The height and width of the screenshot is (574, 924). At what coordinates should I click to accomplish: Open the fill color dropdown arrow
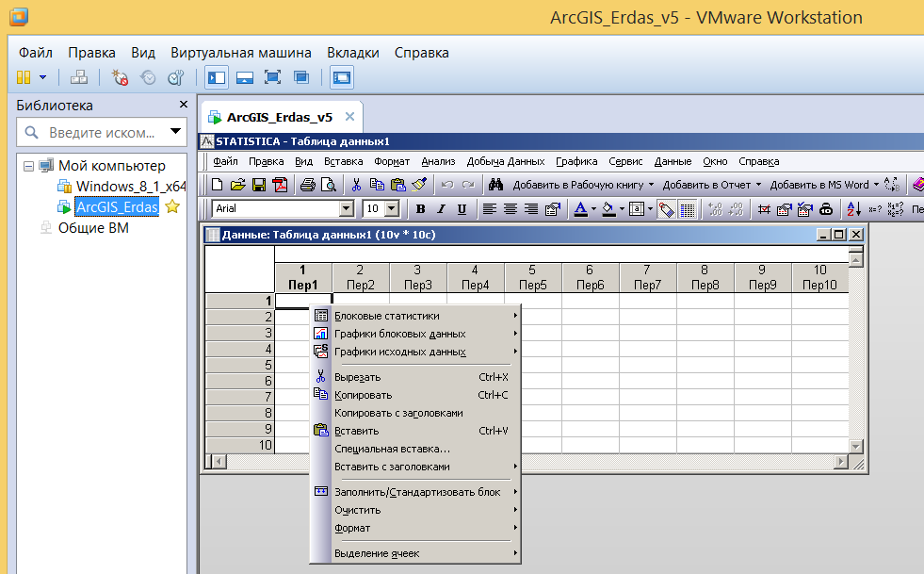point(622,209)
